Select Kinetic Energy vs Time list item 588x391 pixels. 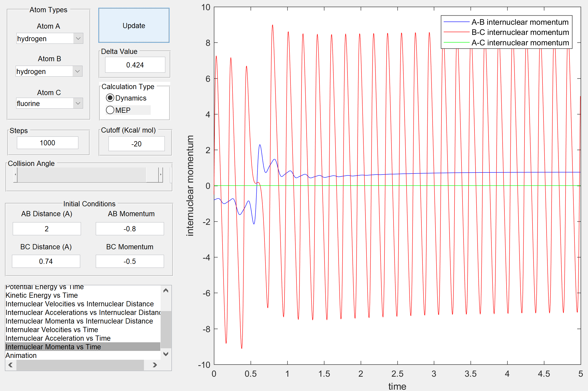click(42, 295)
